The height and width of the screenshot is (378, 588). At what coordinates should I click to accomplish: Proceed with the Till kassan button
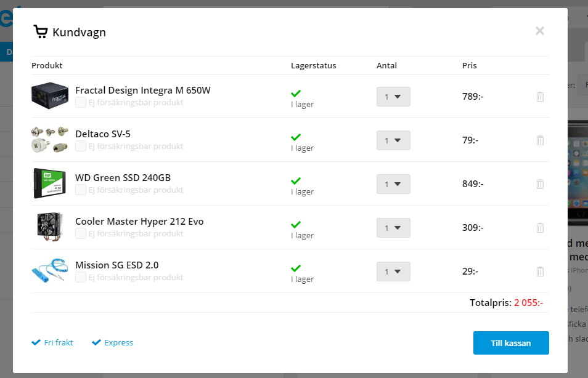(x=511, y=343)
